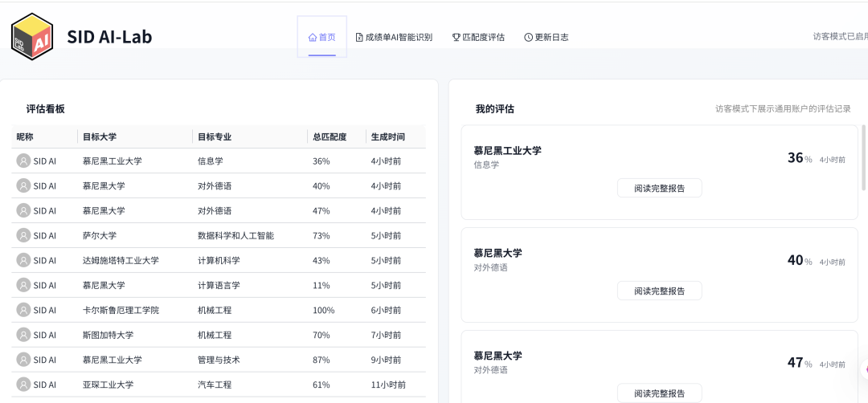The image size is (868, 403).
Task: Click the SID AI-Lab cube logo
Action: pyautogui.click(x=32, y=37)
